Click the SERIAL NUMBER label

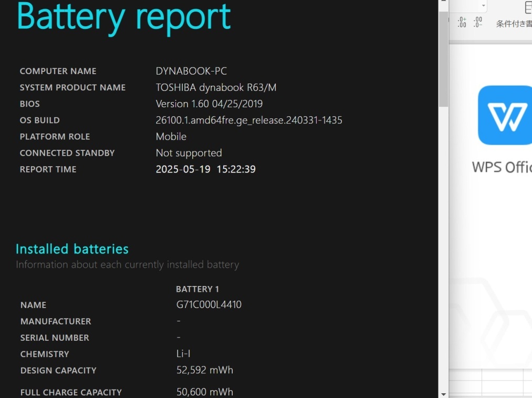[x=55, y=338]
